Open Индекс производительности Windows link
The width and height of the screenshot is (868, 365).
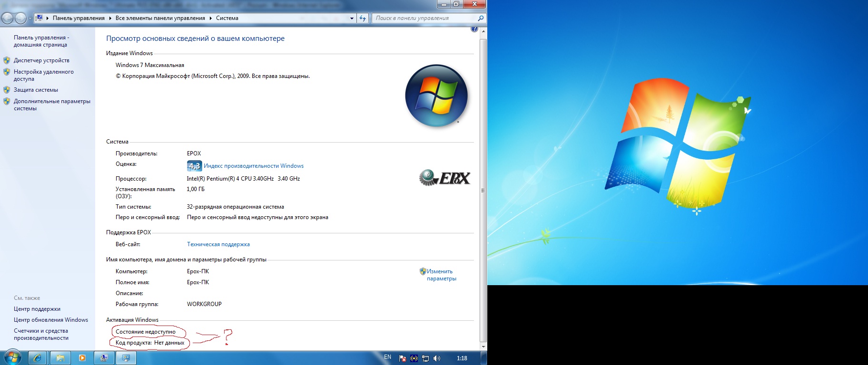point(254,166)
